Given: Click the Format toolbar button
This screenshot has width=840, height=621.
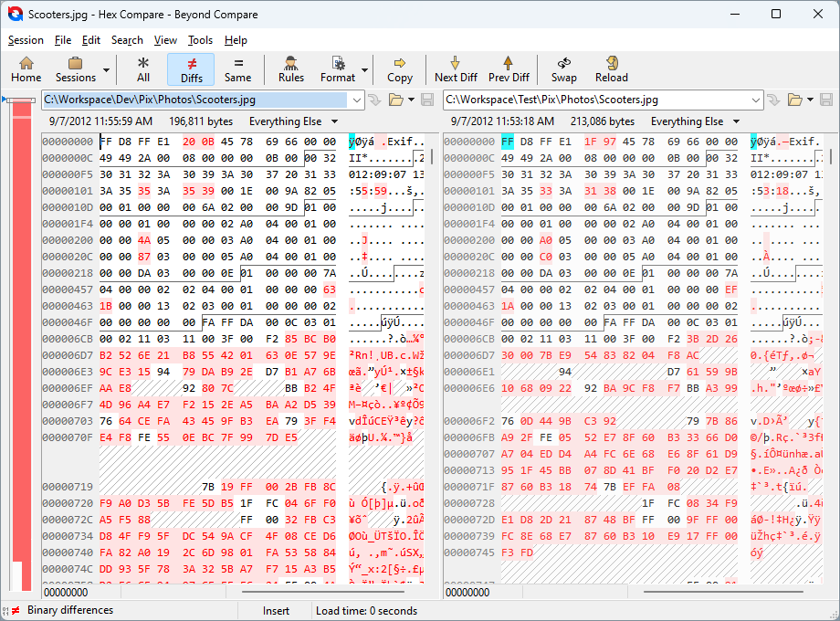Looking at the screenshot, I should [x=338, y=68].
